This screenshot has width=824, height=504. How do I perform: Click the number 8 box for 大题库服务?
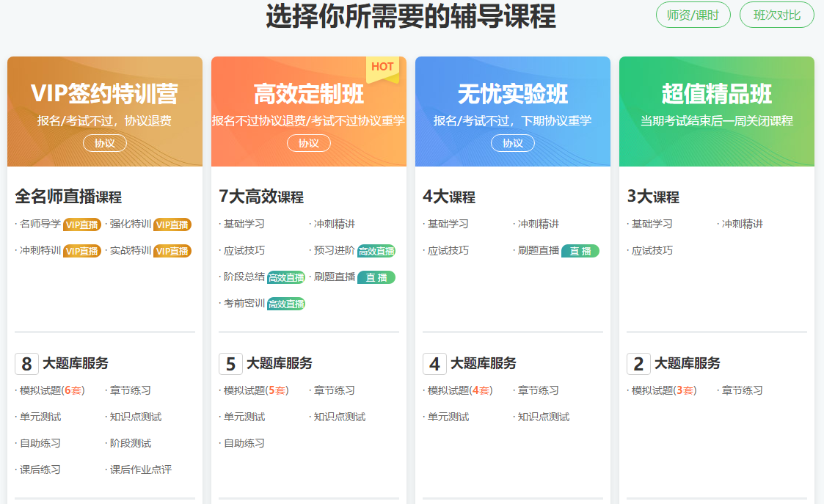[x=26, y=364]
